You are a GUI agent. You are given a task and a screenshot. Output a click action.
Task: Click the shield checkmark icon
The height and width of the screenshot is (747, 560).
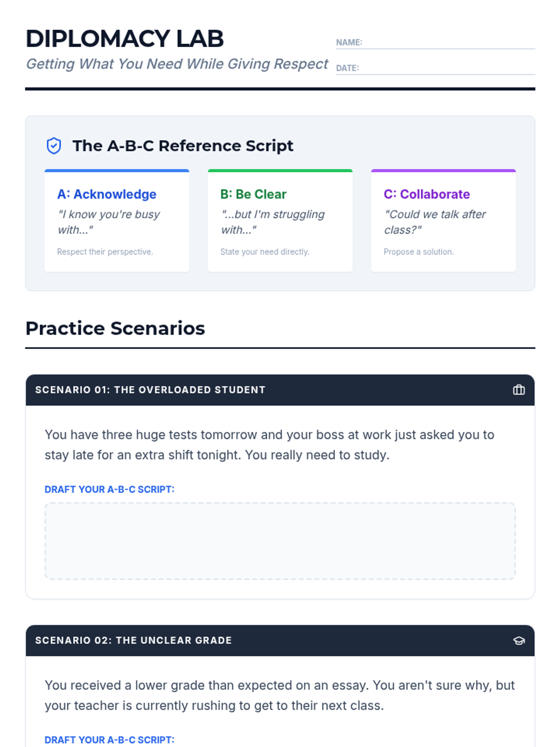54,146
